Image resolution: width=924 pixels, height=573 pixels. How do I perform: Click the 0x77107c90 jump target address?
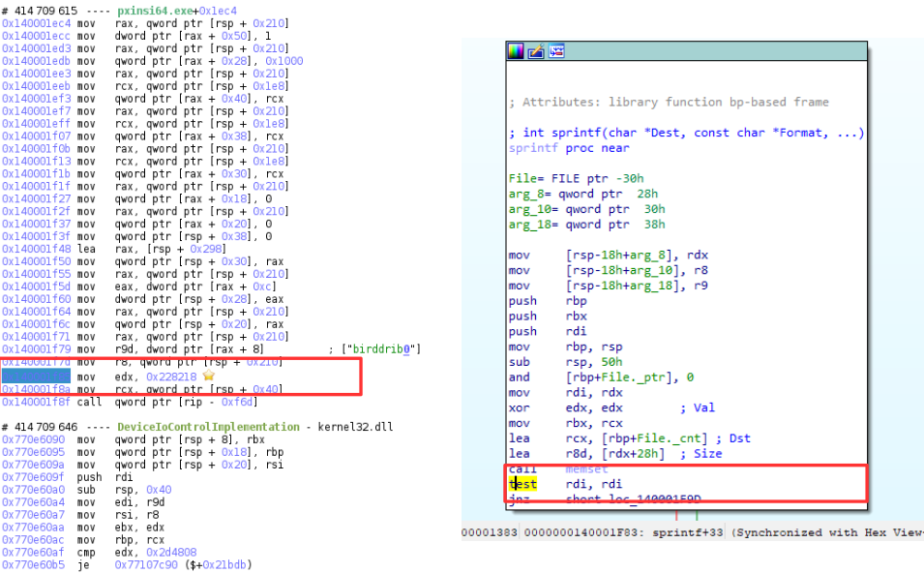click(148, 564)
